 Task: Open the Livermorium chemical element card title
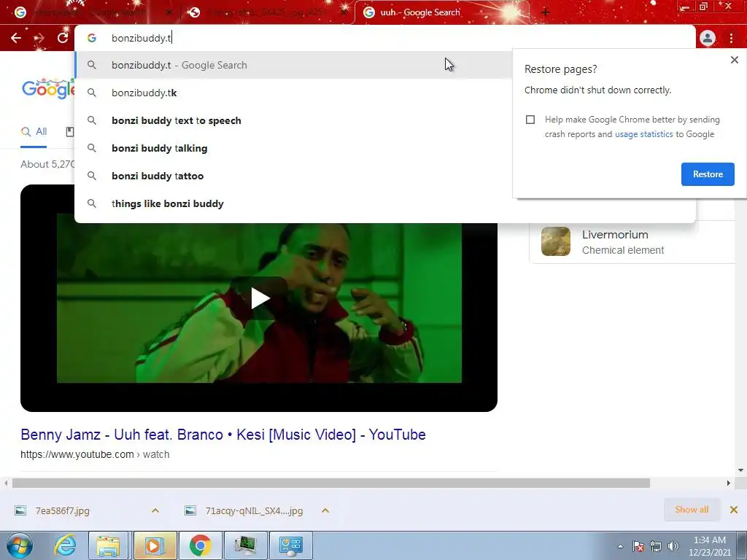pos(615,235)
